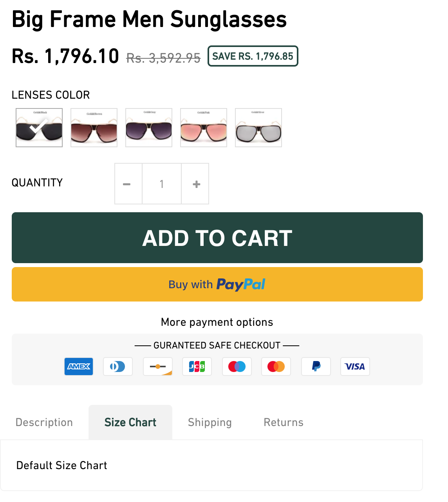This screenshot has height=502, width=448.
Task: Click the PayPal badge in safe checkout row
Action: (x=316, y=367)
